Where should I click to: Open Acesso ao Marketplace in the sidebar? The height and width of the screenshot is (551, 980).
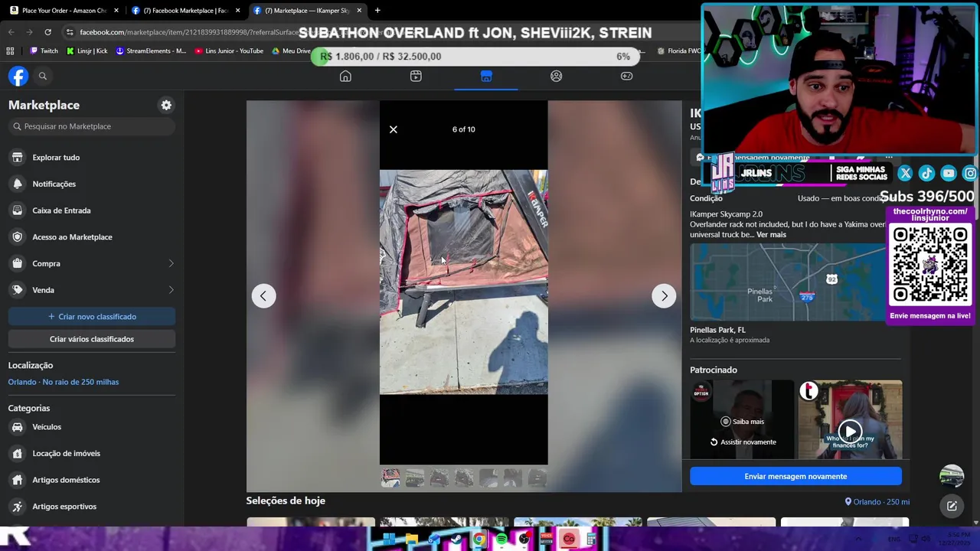[x=92, y=236]
